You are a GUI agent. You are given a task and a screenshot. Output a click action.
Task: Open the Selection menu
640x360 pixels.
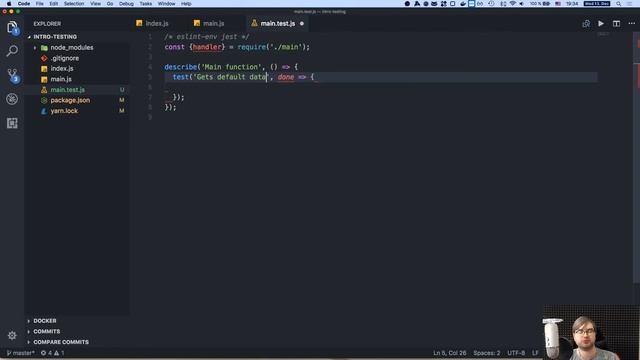pos(74,4)
